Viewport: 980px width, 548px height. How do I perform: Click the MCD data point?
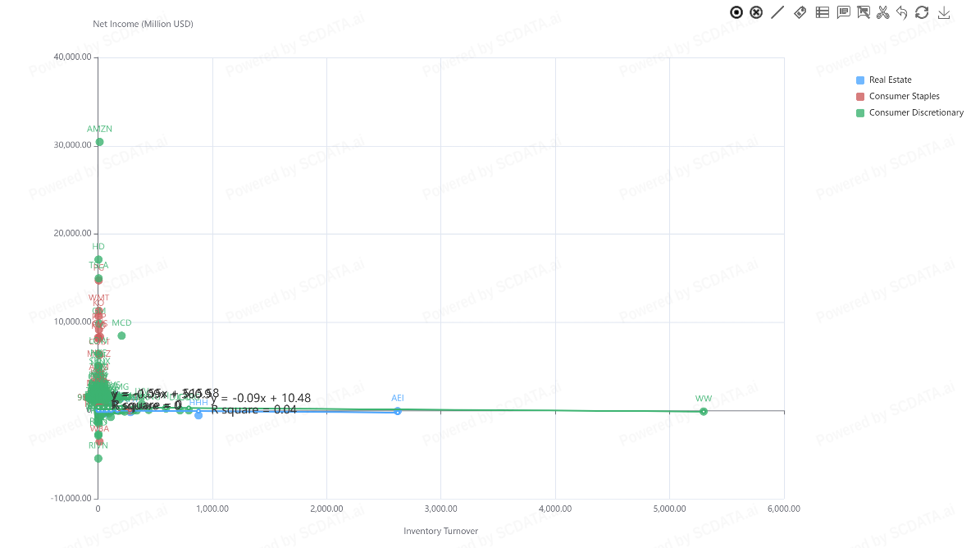click(x=121, y=336)
